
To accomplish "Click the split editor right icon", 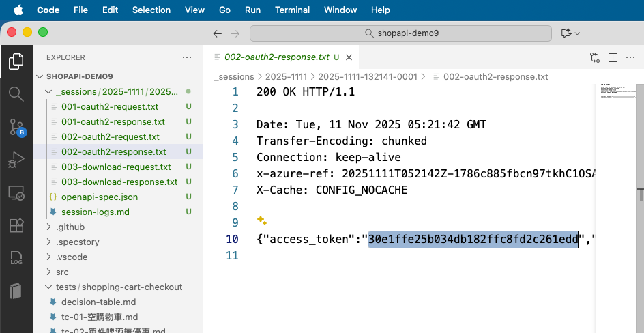I will click(x=613, y=57).
